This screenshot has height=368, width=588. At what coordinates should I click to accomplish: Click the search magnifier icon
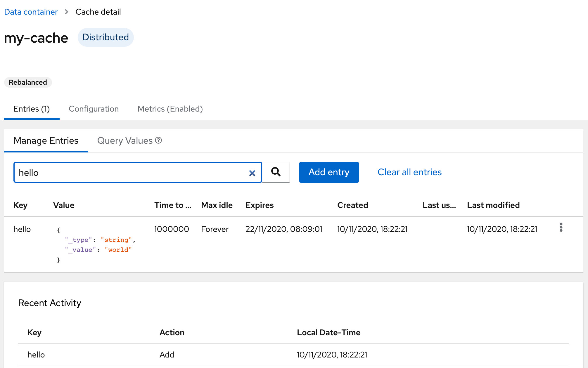coord(276,172)
